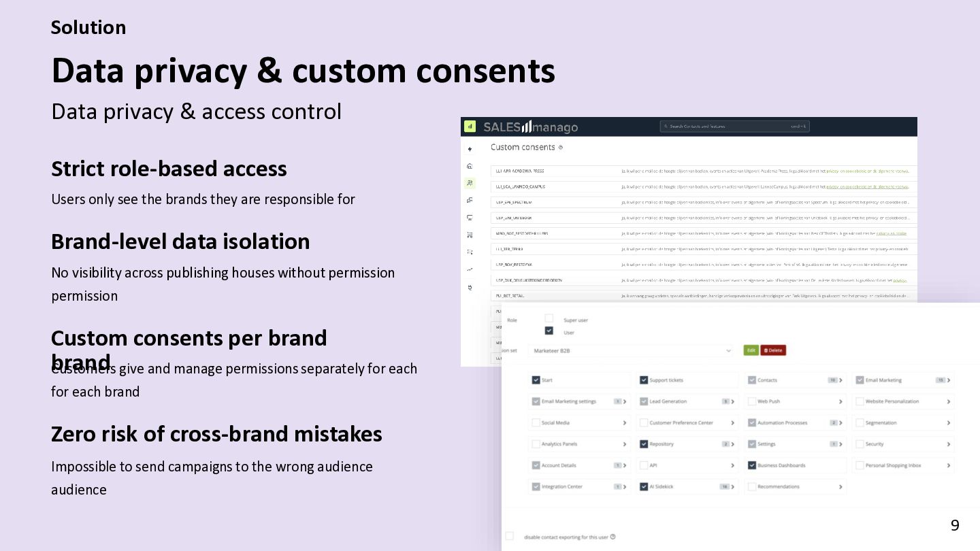Viewport: 980px width, 551px height.
Task: Toggle the Contacts permission checkbox
Action: click(752, 380)
